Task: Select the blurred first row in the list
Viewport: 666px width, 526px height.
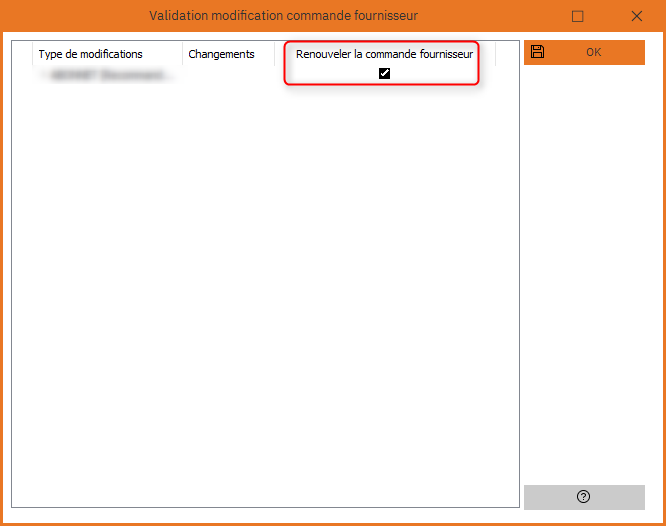Action: (x=265, y=75)
